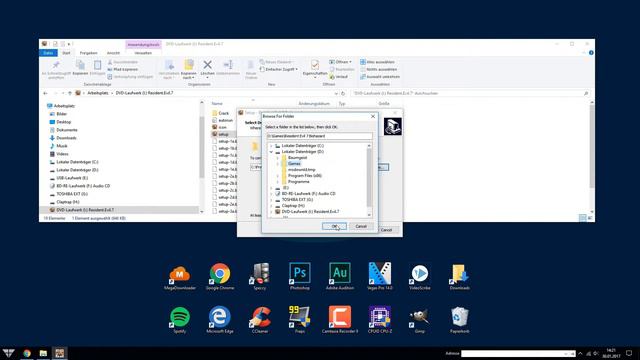Expand the Program Files (x86) folder node
Viewport: 640px width, 360px height.
[278, 176]
